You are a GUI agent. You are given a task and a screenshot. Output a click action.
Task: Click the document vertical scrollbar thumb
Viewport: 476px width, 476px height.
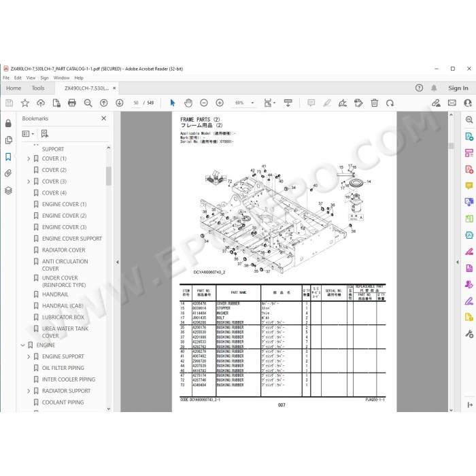tap(451, 146)
